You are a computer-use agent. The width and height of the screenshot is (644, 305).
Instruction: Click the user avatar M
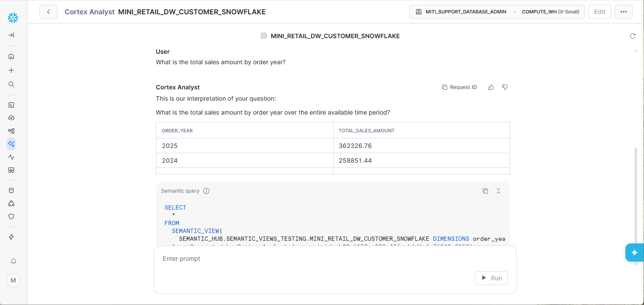pos(13,280)
